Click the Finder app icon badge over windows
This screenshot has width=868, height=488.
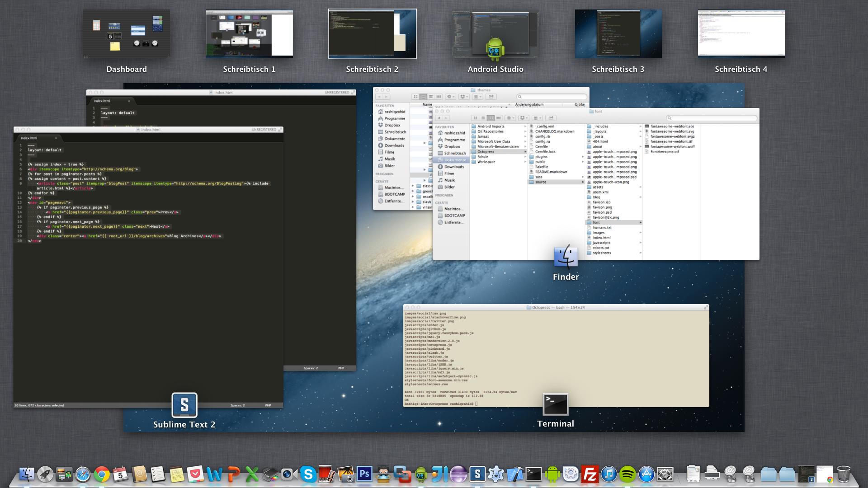point(566,257)
